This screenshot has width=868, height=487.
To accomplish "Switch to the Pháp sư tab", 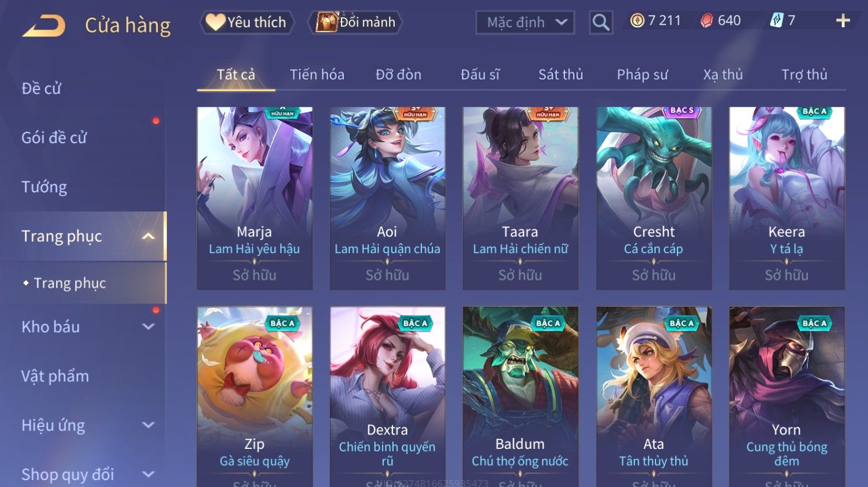I will pyautogui.click(x=642, y=75).
